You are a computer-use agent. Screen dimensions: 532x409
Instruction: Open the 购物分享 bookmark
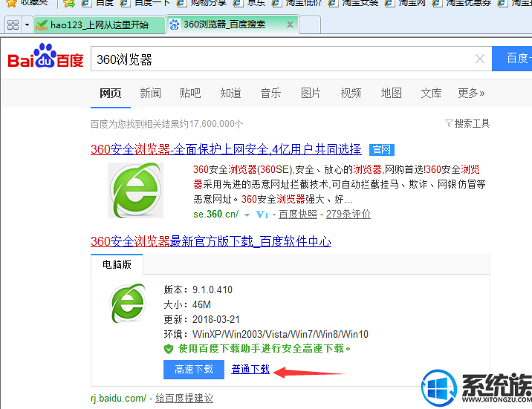tap(202, 3)
